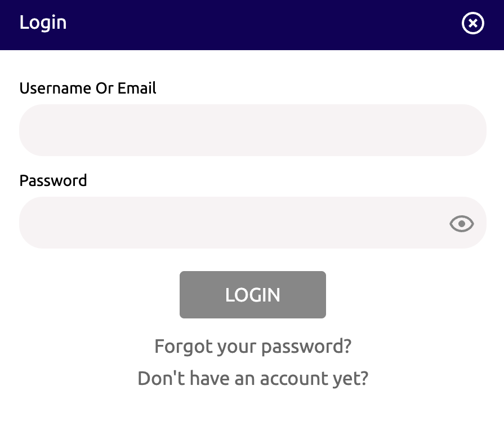The height and width of the screenshot is (421, 504).
Task: Navigate to account registration link
Action: 252,378
